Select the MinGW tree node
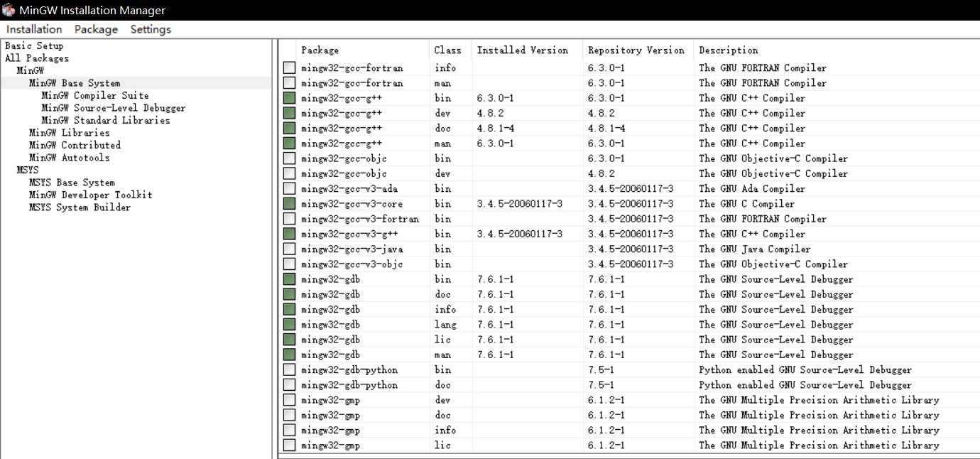 (30, 70)
